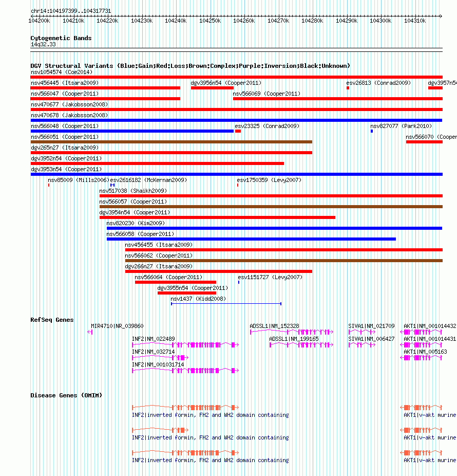Click the nsv566051 (Cooper2011) brown complex bar
Viewport: 457px width, 476px height.
point(172,142)
